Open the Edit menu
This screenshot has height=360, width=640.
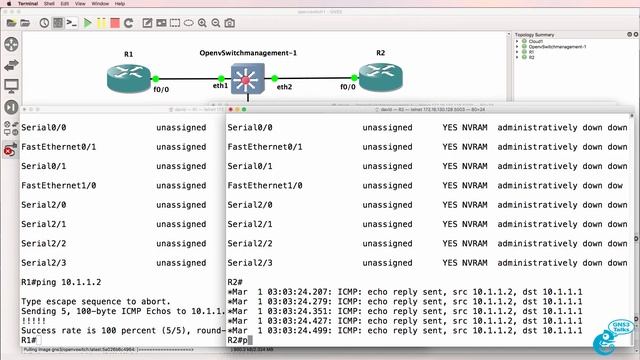point(64,4)
